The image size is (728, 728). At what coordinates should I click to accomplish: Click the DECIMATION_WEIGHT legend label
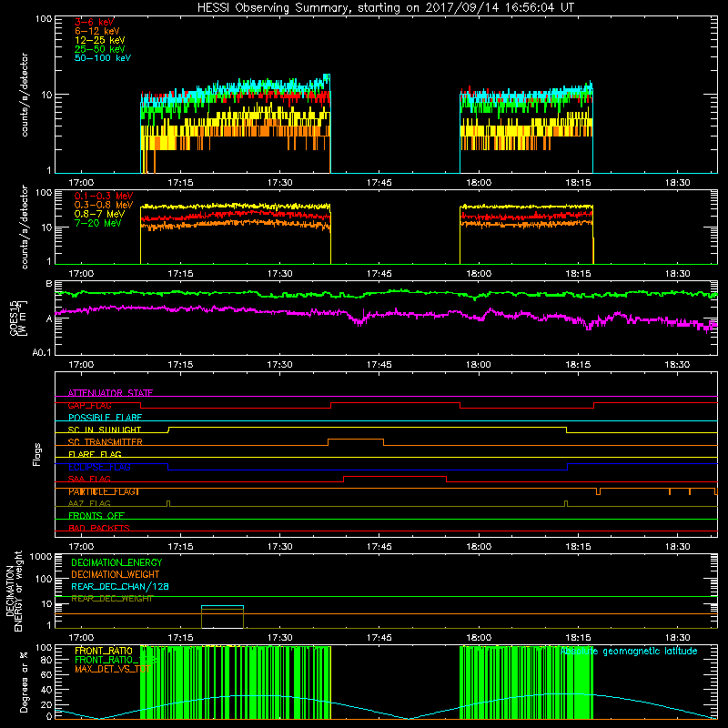click(116, 574)
